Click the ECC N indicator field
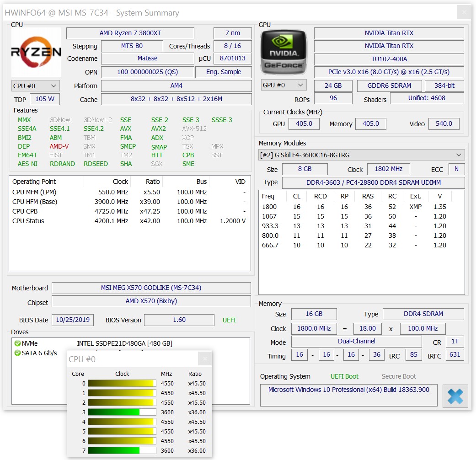This screenshot has height=460, width=476. coord(456,169)
